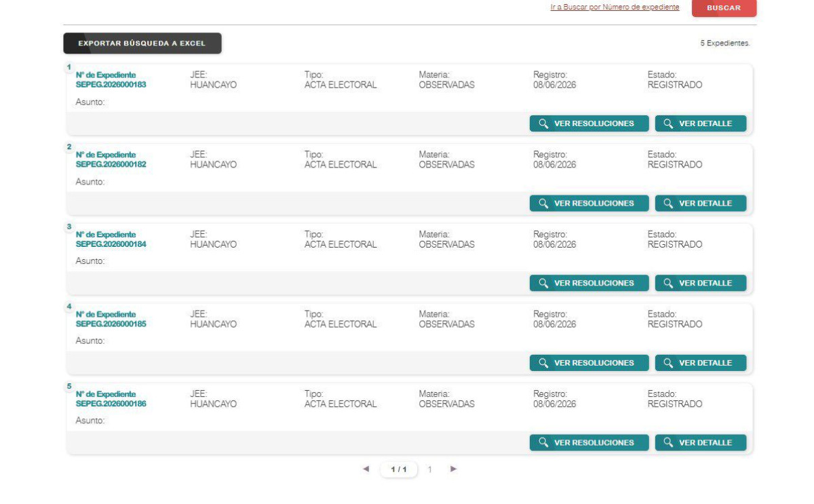View detail of expediente SEPEG.2026000182

701,203
